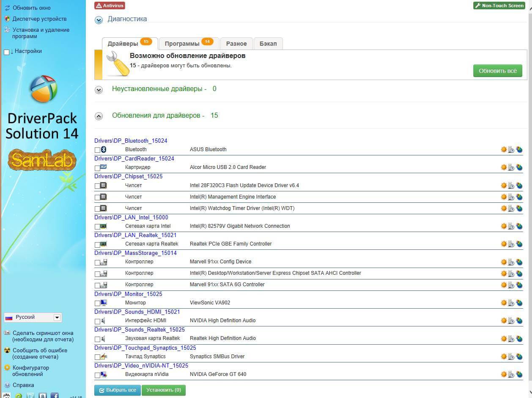Open the Drivers\DP_Chipset_15025 link
Viewport: 532px width, 398px height.
point(129,176)
